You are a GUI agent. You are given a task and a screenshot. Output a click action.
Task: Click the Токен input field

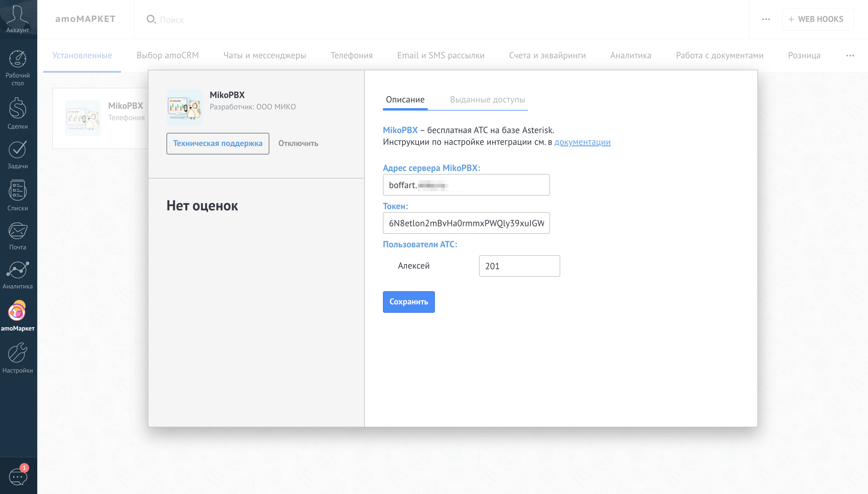point(466,223)
